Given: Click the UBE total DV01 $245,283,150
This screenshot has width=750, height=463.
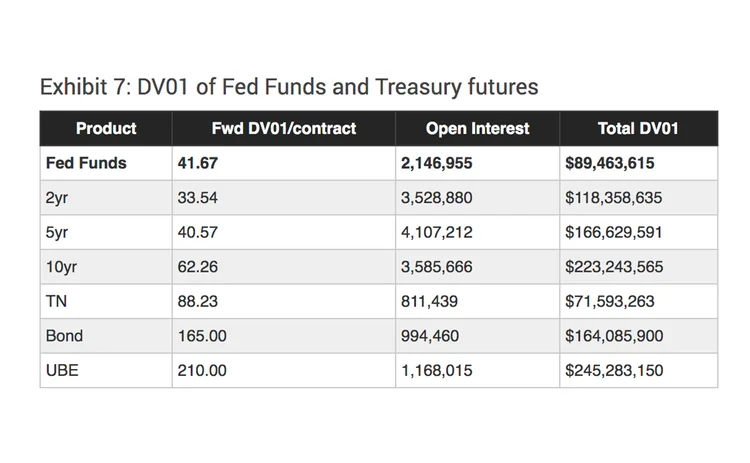Looking at the screenshot, I should click(613, 370).
